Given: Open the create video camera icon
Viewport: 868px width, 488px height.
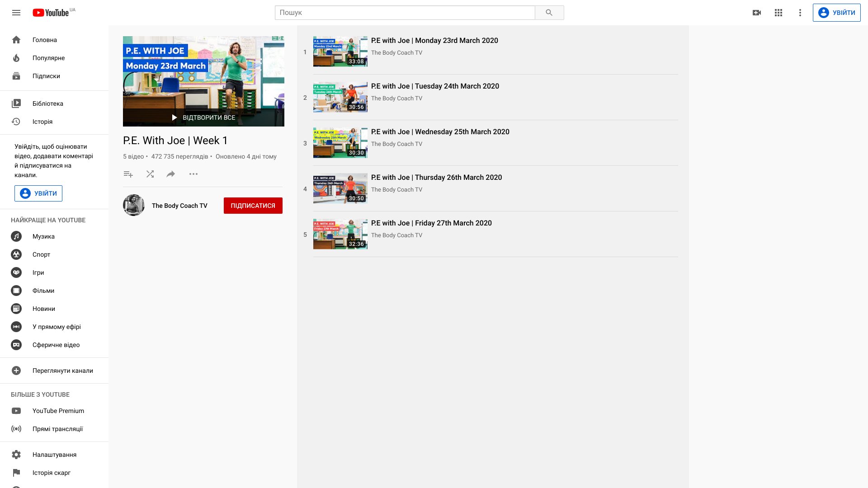Looking at the screenshot, I should 757,13.
